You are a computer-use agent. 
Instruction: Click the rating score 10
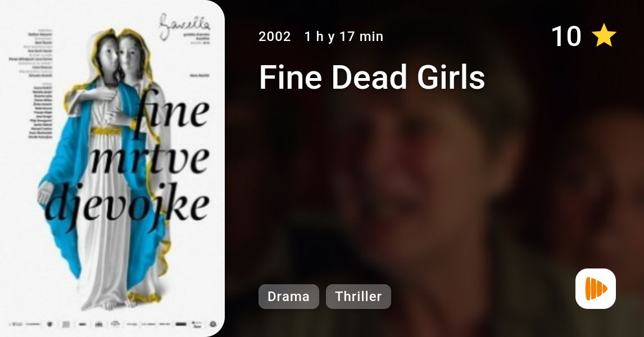(566, 36)
